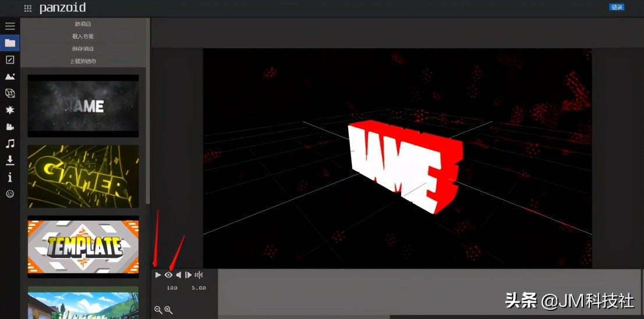The image size is (644, 319).
Task: Choose the orange TEMPLATE intro thumbnail
Action: [83, 247]
